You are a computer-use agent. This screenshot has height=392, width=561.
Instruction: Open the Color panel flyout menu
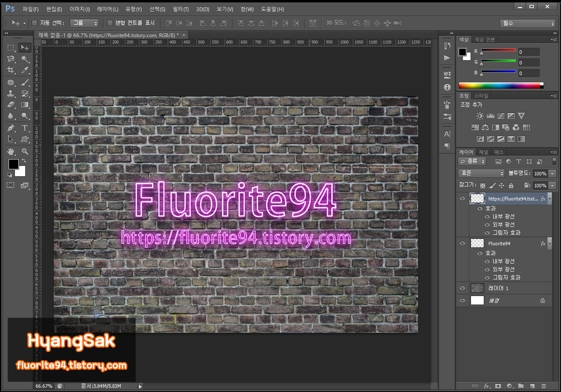(x=553, y=40)
